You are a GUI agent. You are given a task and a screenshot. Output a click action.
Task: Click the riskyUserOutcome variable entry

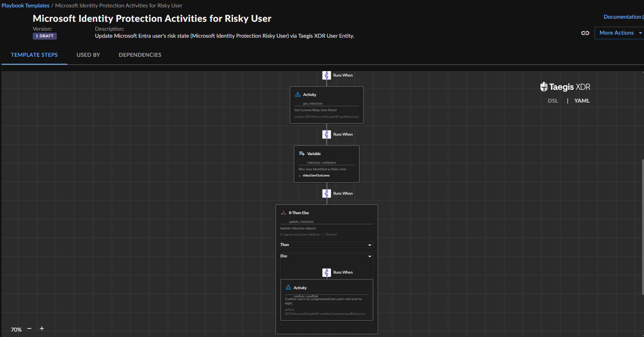tap(316, 176)
